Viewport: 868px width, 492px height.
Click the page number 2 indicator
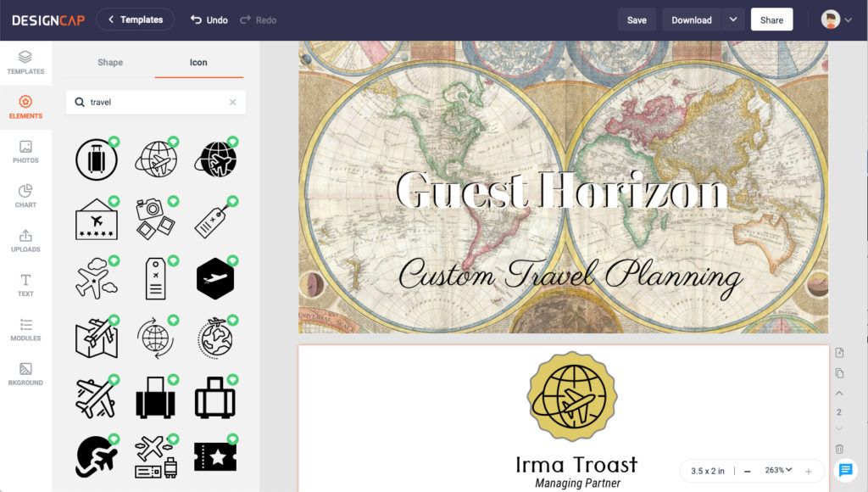839,411
